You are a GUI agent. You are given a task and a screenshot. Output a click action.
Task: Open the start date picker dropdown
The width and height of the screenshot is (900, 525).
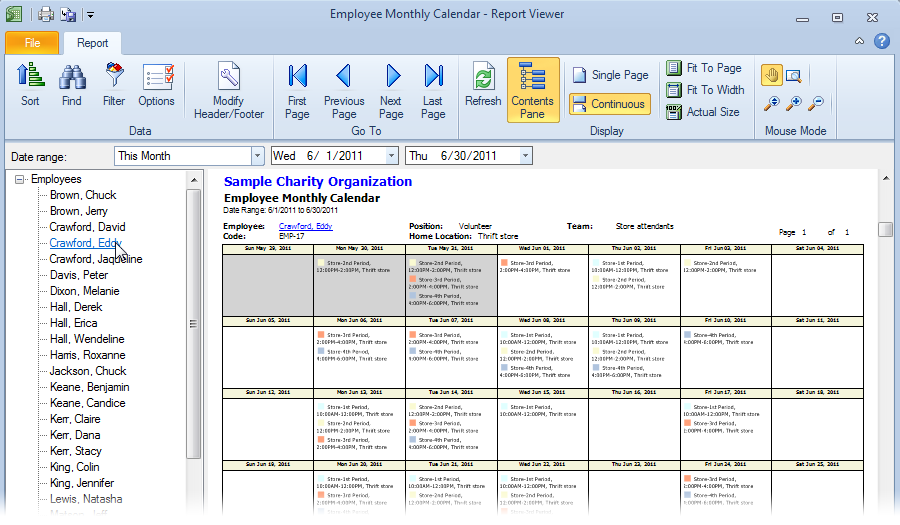(391, 156)
